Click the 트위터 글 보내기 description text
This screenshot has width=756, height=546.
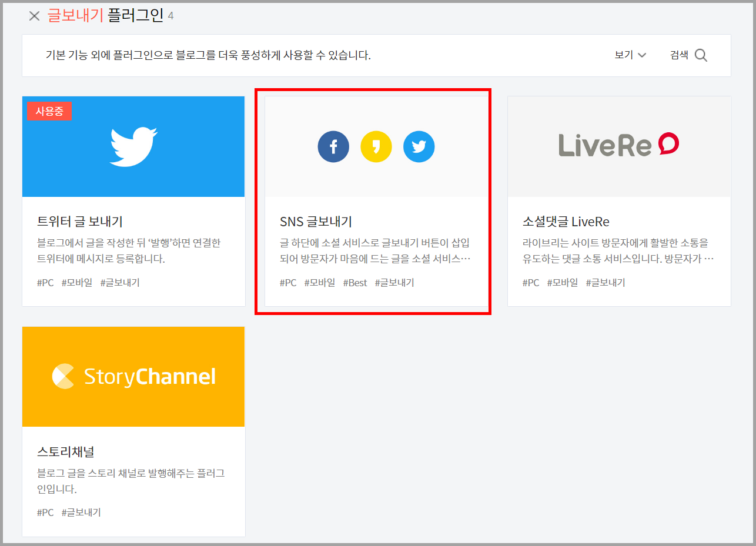[x=129, y=250]
